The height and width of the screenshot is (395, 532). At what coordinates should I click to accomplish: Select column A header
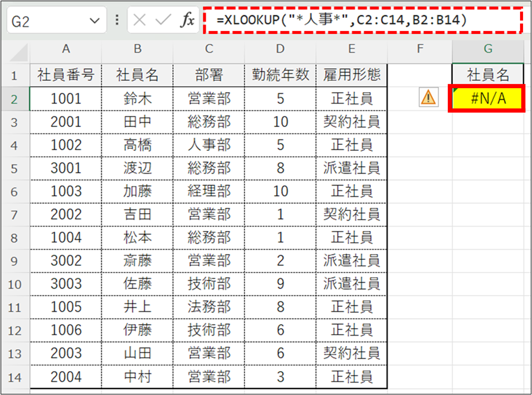tap(66, 49)
